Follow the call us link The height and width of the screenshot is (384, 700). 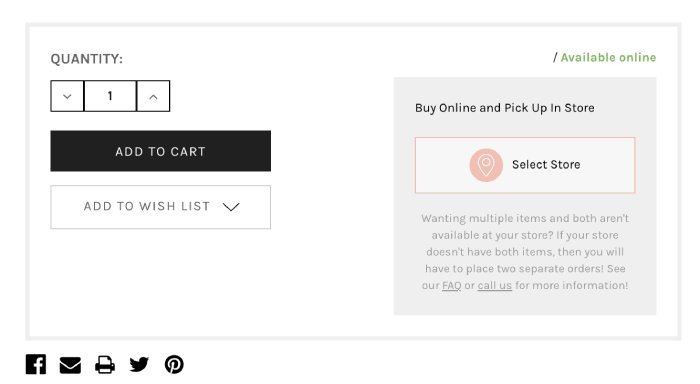coord(495,285)
